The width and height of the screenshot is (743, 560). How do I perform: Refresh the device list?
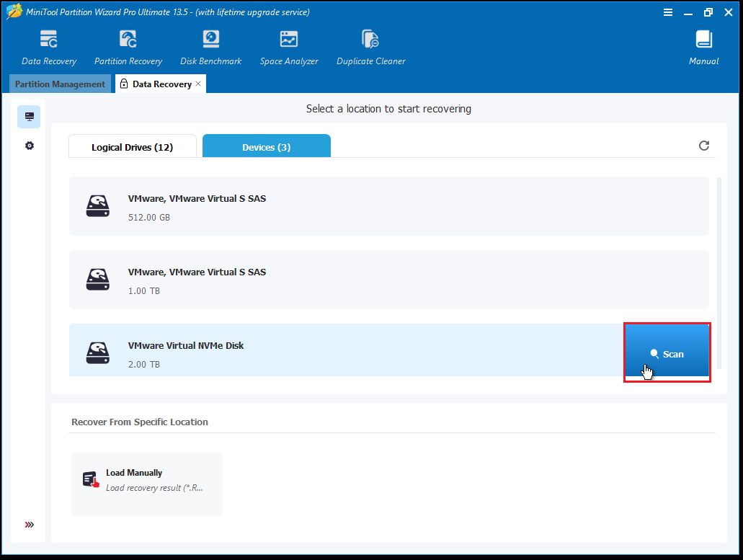pos(704,146)
